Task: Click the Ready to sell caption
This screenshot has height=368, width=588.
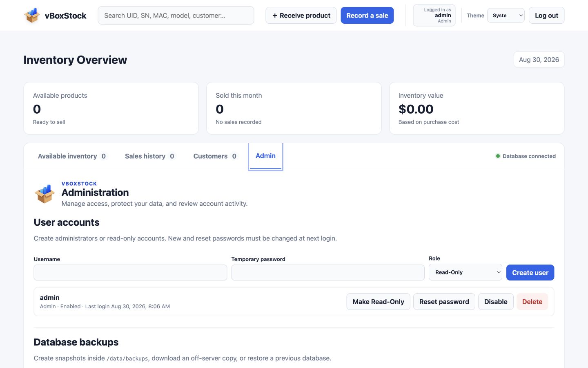Action: point(49,122)
